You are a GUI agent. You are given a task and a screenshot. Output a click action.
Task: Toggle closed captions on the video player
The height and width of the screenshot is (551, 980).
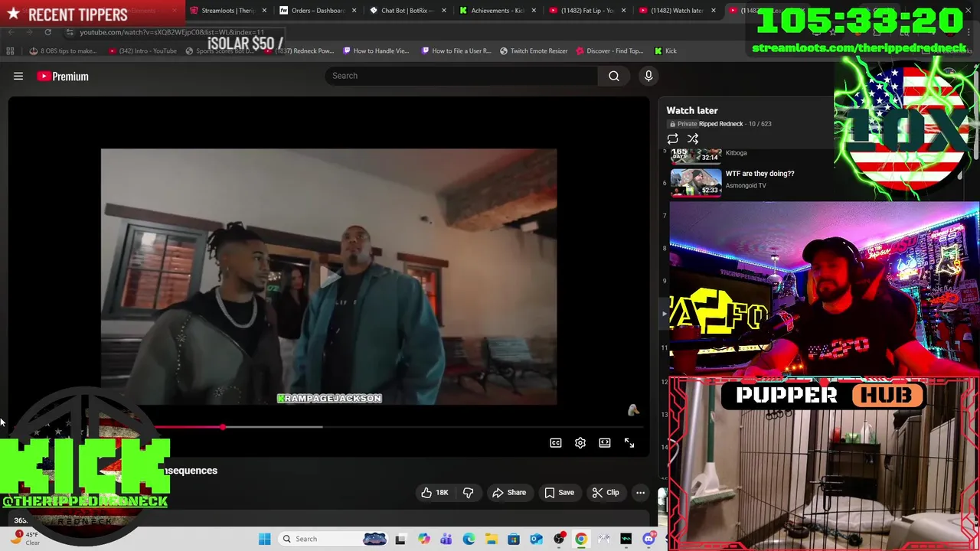pyautogui.click(x=556, y=442)
